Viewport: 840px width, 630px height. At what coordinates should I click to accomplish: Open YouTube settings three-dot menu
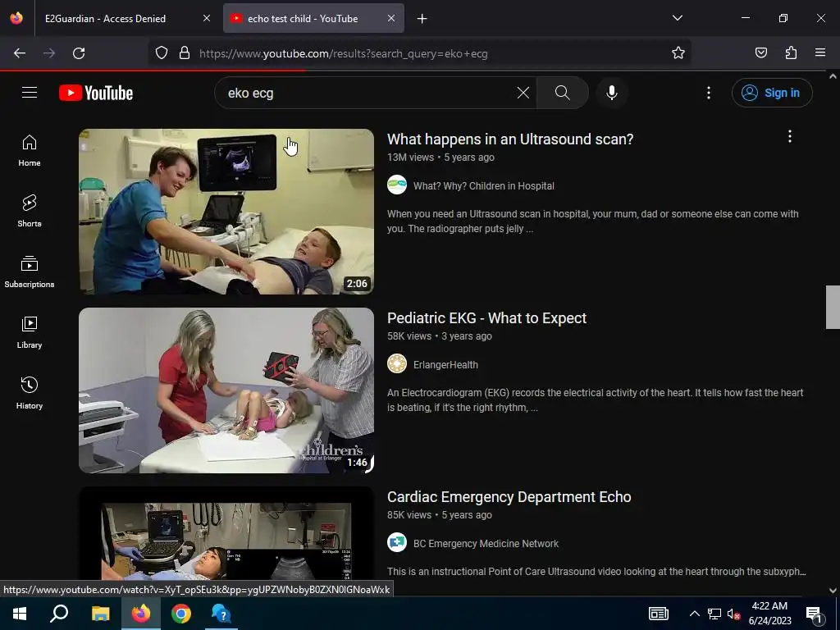[x=708, y=93]
